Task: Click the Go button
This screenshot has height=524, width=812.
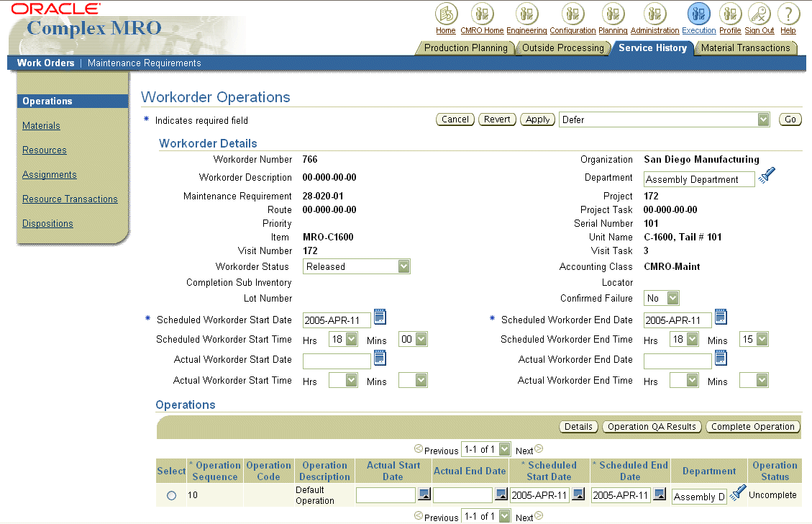Action: tap(790, 119)
